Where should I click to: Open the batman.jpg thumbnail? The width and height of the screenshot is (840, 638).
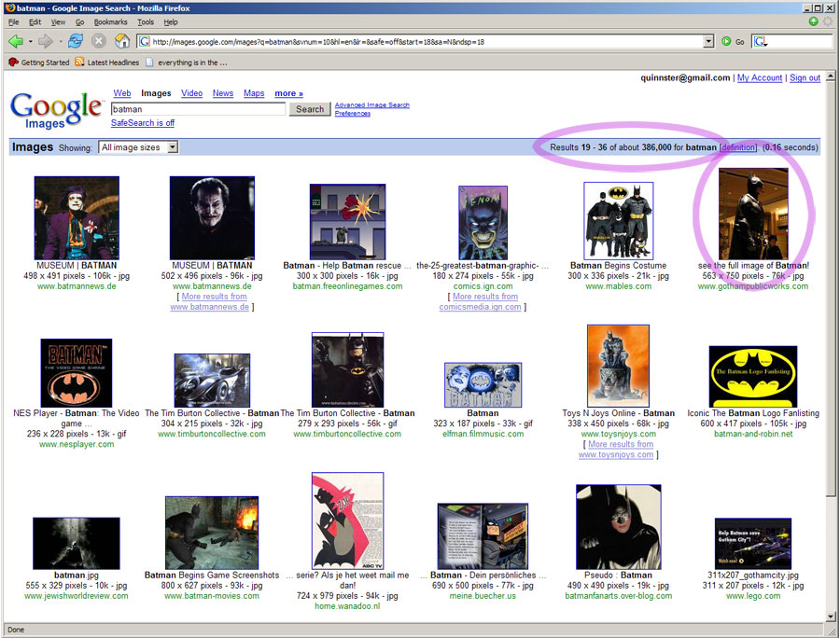click(x=77, y=543)
